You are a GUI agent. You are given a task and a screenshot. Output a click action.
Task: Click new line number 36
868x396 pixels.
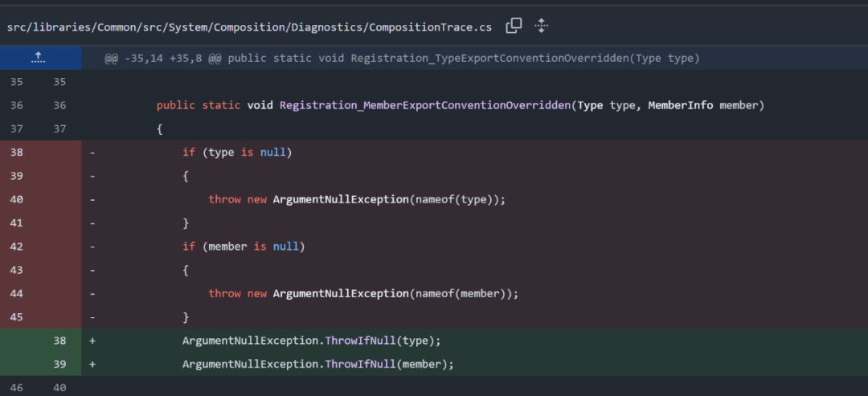pos(59,105)
